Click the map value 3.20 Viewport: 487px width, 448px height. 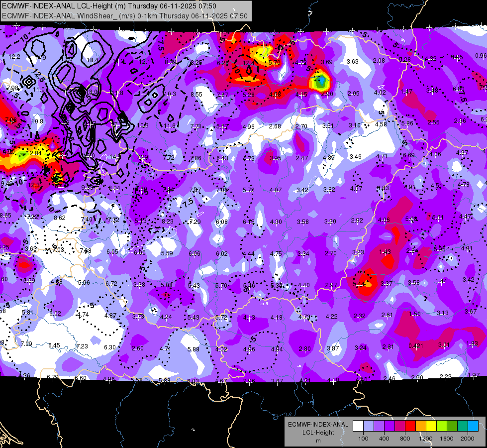tap(330, 222)
